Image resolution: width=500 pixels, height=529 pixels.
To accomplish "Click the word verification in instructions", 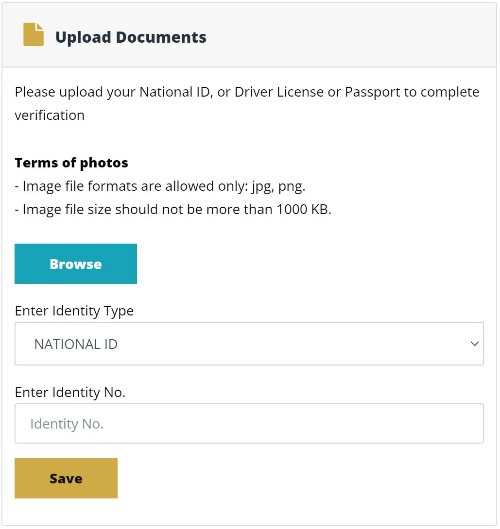I will 50,116.
